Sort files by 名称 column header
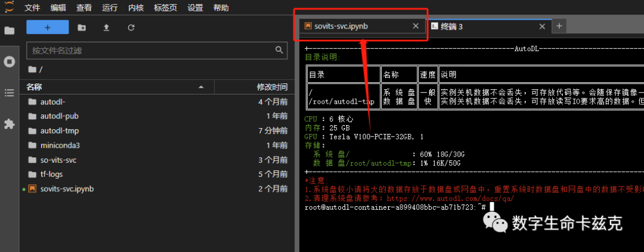Screen dimensions: 644x252 point(116,87)
